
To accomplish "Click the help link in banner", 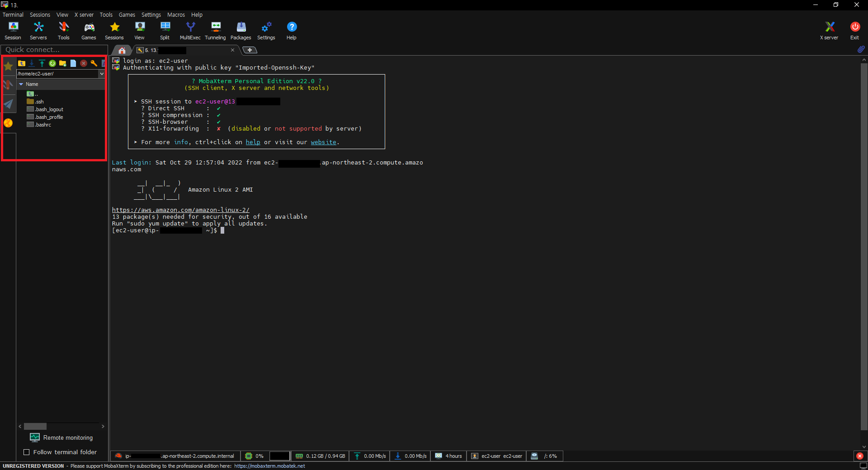I will 253,142.
